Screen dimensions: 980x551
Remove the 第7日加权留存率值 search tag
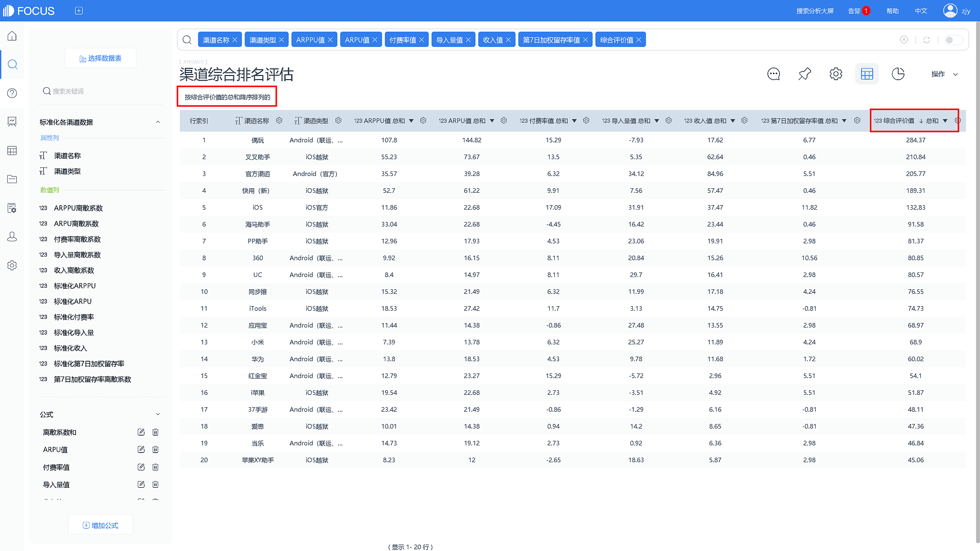[585, 40]
